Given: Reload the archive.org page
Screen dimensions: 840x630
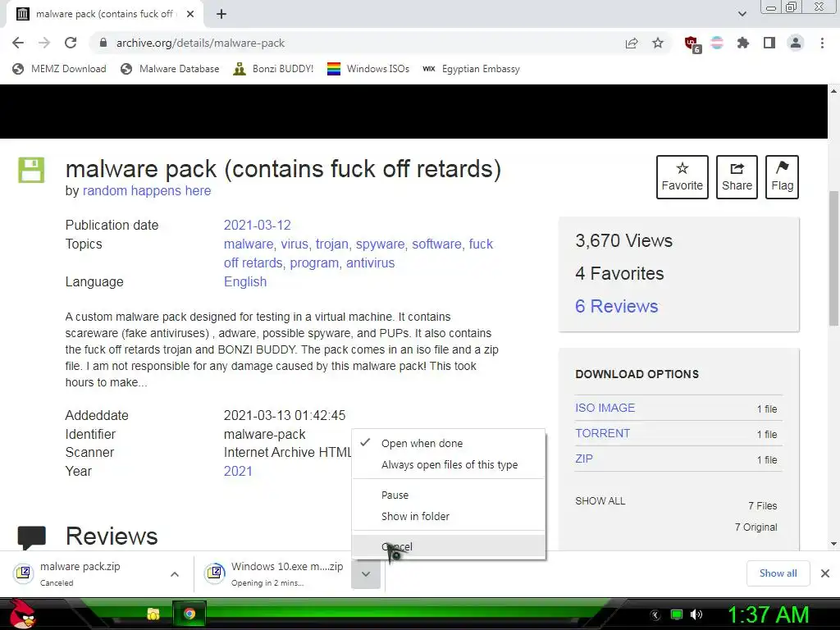Looking at the screenshot, I should pyautogui.click(x=71, y=43).
